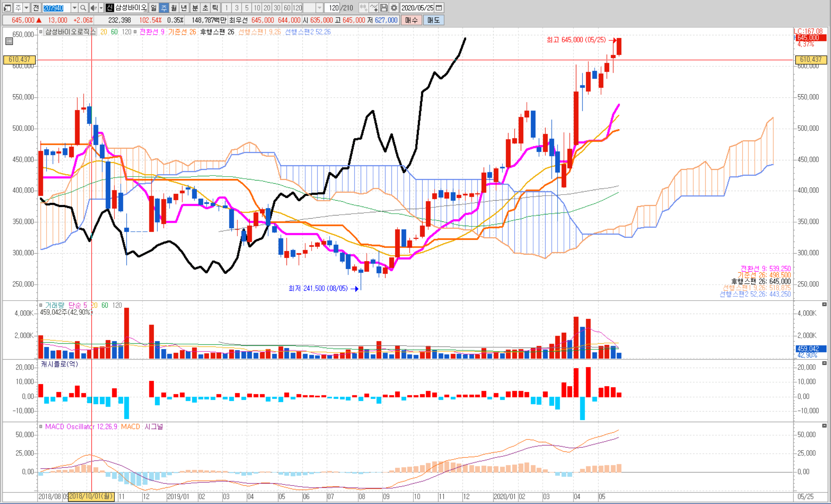Click the stock search magnifier icon
Viewport: 831px width, 504px height.
83,8
